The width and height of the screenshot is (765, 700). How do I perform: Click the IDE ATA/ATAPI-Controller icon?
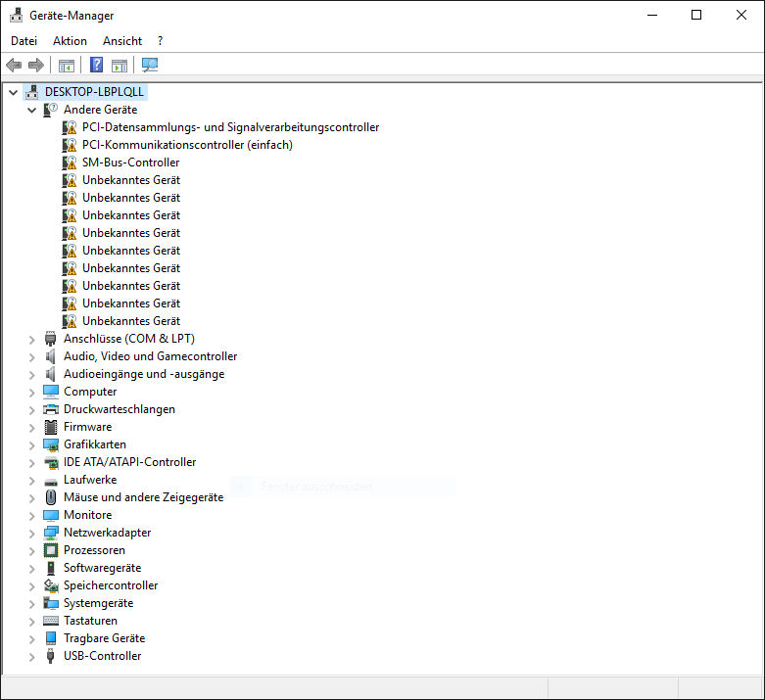click(x=51, y=462)
